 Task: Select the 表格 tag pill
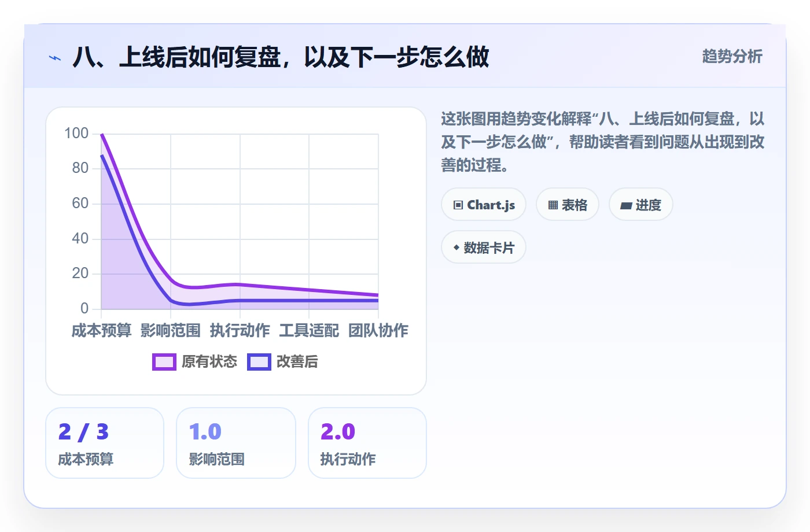coord(568,205)
